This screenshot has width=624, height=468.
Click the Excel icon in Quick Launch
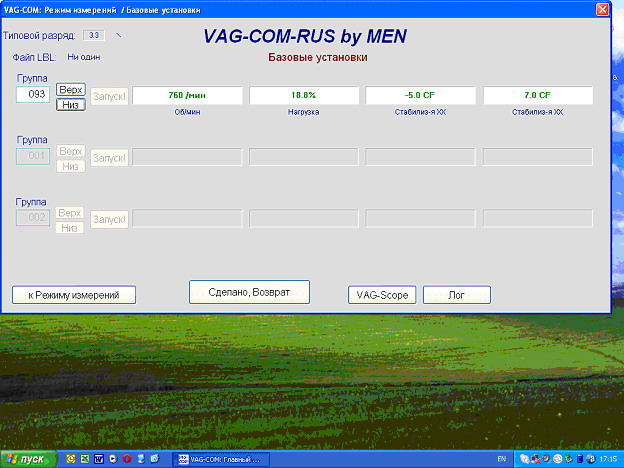point(84,459)
